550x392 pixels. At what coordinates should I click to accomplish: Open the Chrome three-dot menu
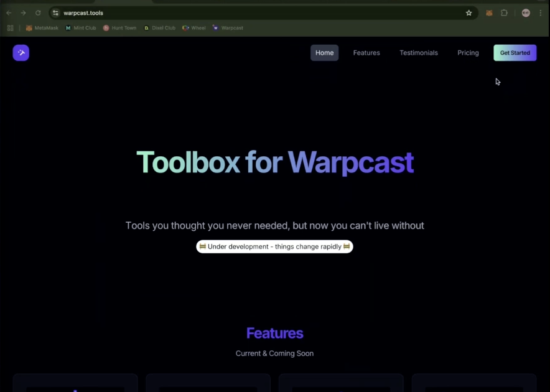point(541,12)
